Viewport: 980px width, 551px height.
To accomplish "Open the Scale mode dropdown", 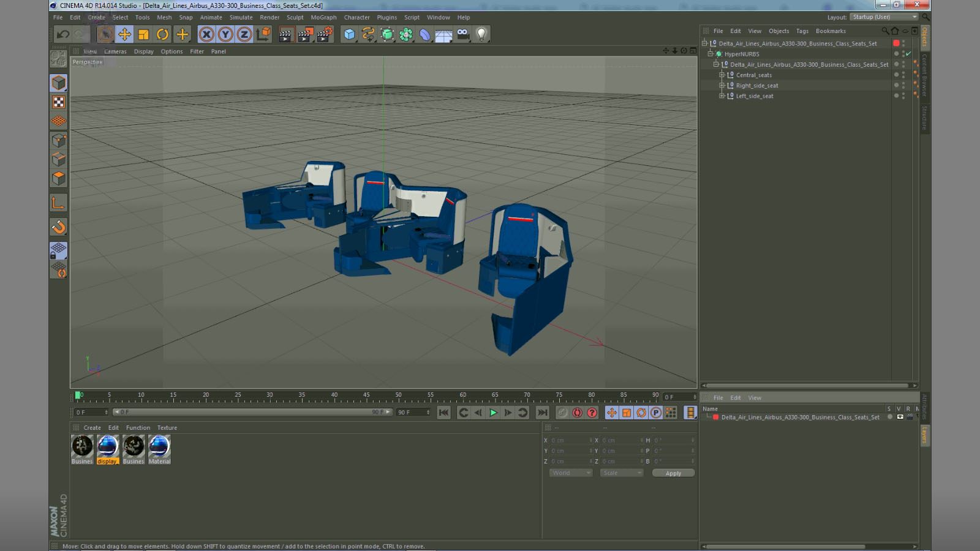I will pyautogui.click(x=621, y=473).
